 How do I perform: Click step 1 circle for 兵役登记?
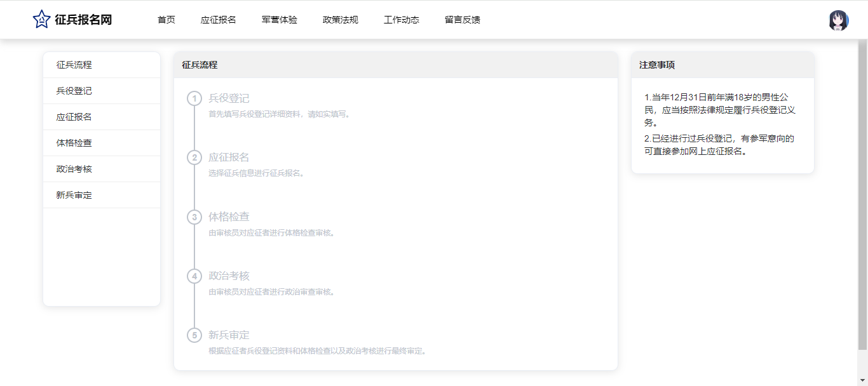click(x=194, y=98)
